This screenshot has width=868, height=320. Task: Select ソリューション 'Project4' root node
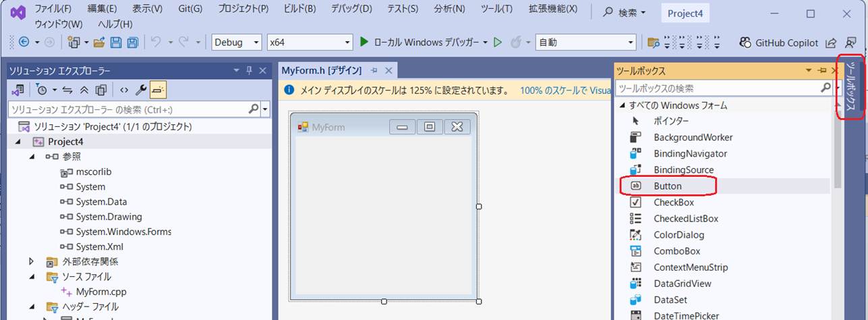pyautogui.click(x=113, y=126)
